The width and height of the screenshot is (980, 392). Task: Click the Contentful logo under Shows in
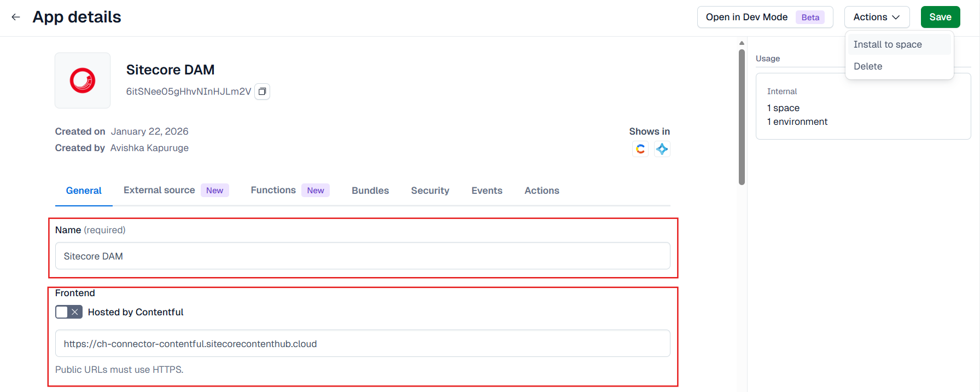640,149
